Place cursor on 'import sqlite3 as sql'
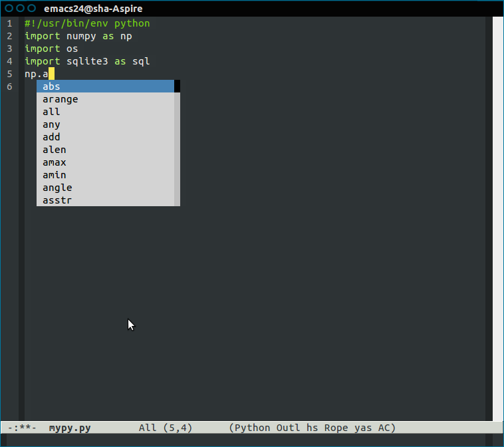The height and width of the screenshot is (447, 504). click(x=87, y=61)
